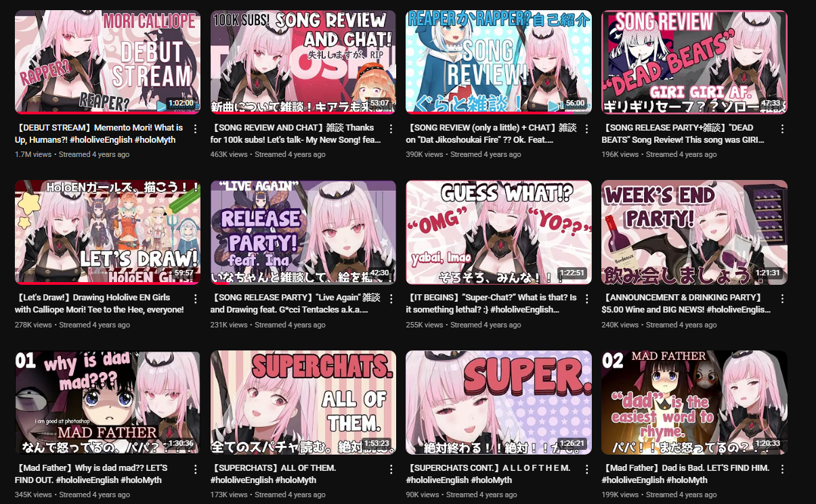816x504 pixels.
Task: Open options menu for IT BEGINS Super-Chat video
Action: (586, 298)
